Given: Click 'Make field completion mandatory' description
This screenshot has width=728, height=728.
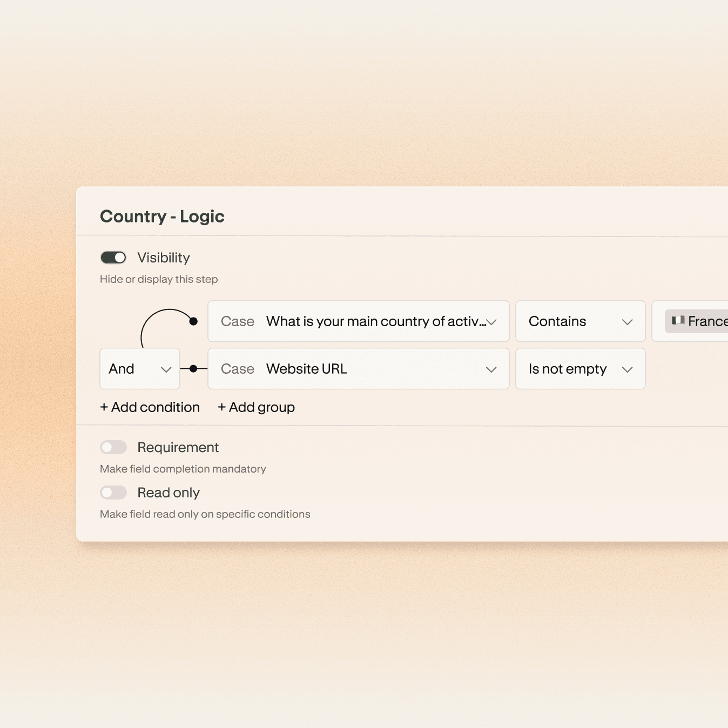Looking at the screenshot, I should (183, 469).
